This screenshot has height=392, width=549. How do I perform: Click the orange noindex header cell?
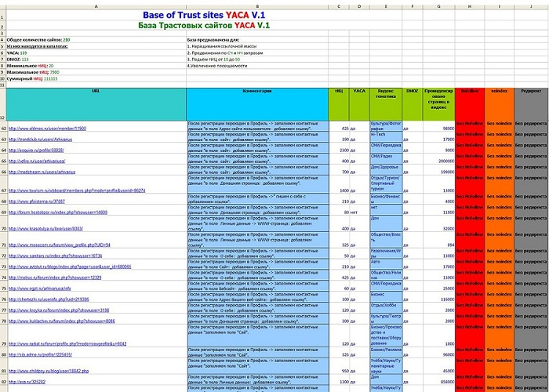tap(500, 104)
